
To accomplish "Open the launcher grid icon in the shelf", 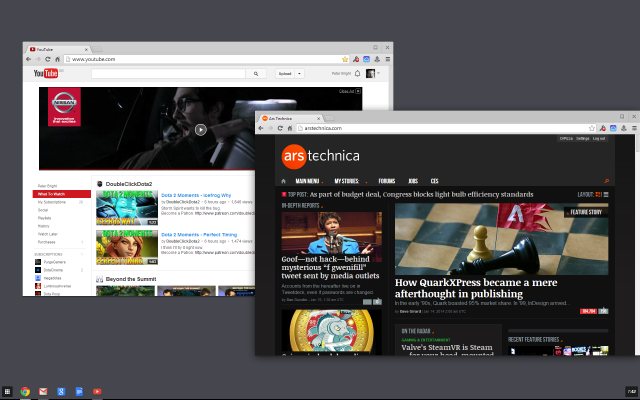I will point(7,391).
